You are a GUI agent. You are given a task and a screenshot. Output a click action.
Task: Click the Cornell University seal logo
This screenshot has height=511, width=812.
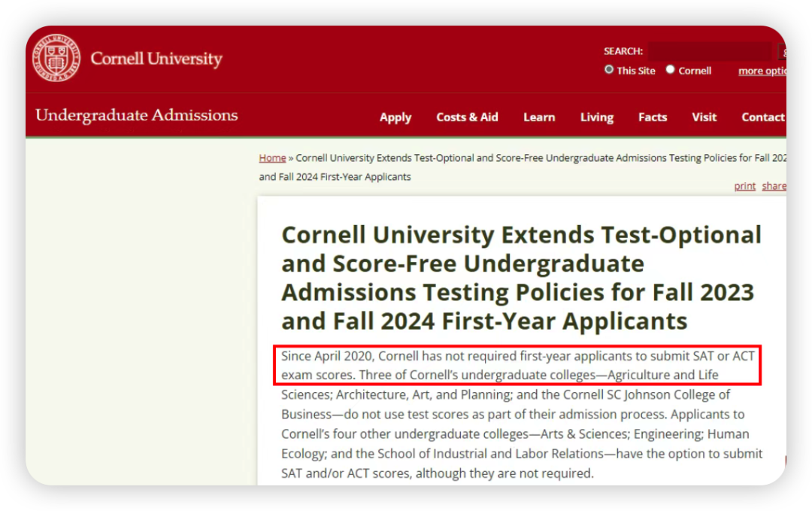tap(56, 58)
